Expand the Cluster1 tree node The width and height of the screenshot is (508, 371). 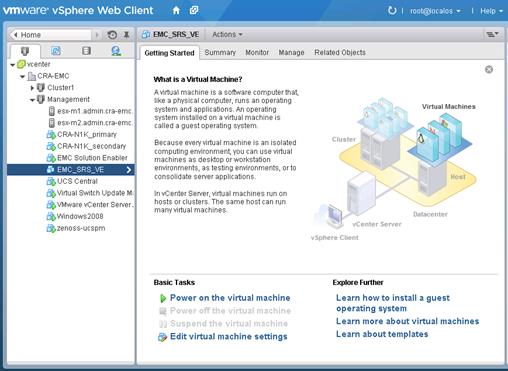point(32,88)
